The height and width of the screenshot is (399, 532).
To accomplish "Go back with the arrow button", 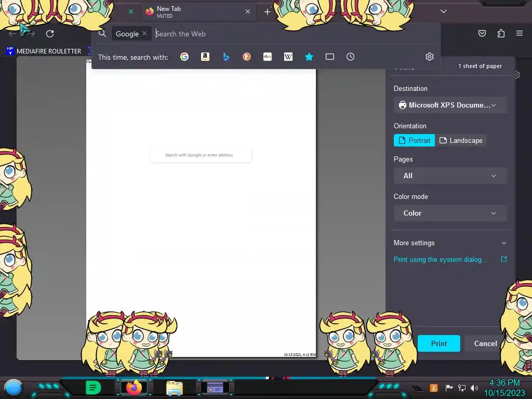I will point(12,34).
